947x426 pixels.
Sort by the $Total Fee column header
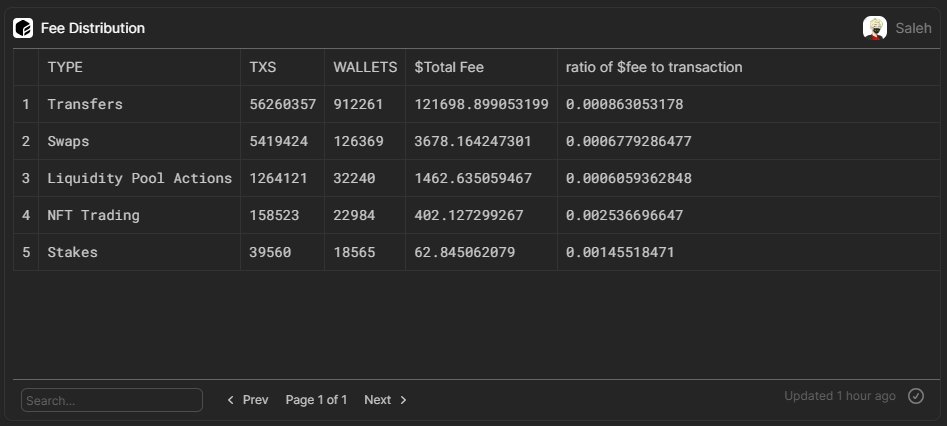click(449, 67)
